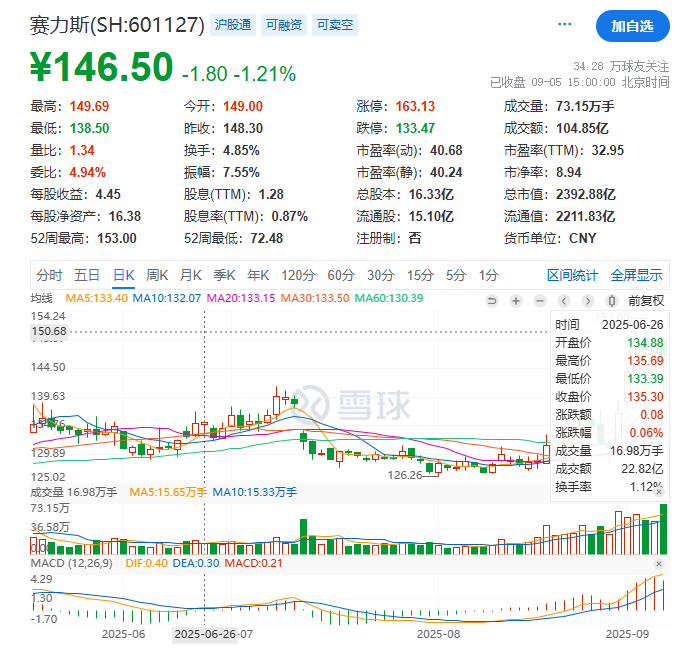Click the 加自选 button

point(632,26)
